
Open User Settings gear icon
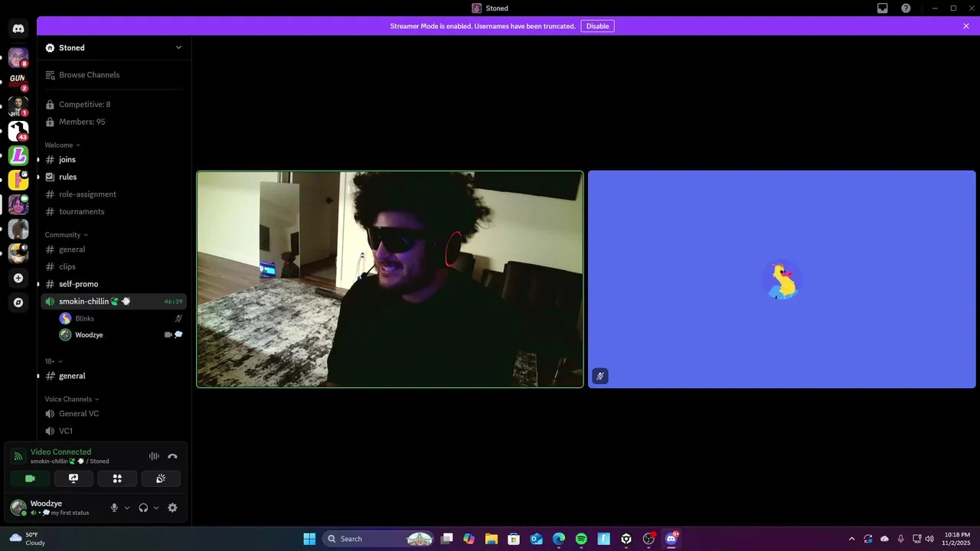click(x=172, y=508)
